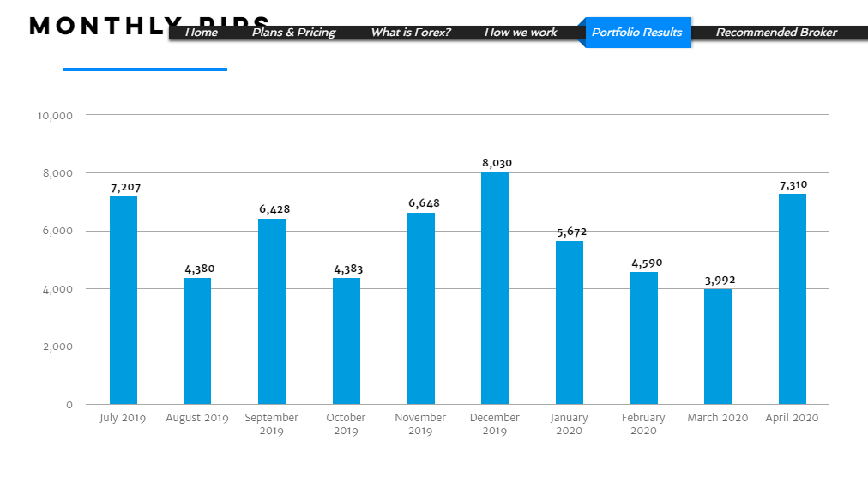This screenshot has height=489, width=868.
Task: Click the December 2019 bar
Action: pyautogui.click(x=495, y=288)
